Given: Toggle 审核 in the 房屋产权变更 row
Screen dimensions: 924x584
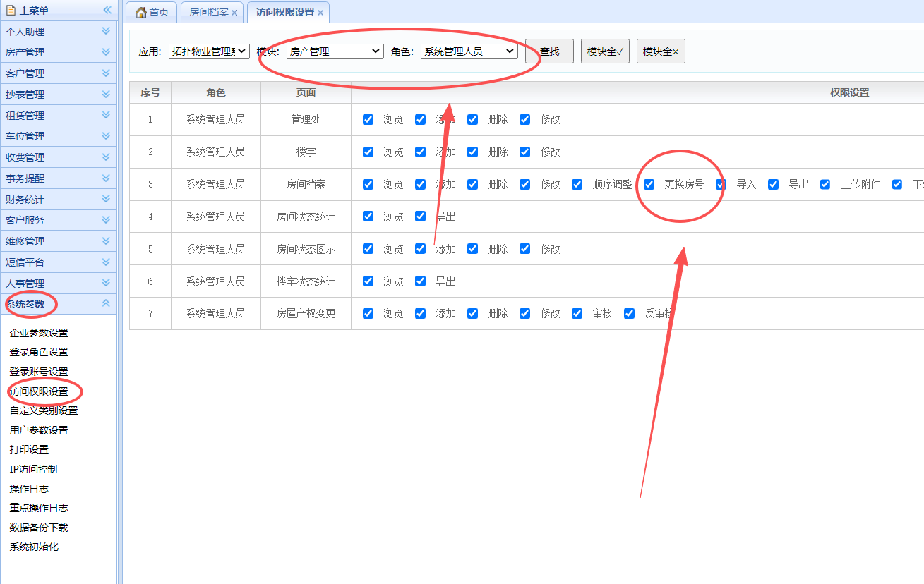Looking at the screenshot, I should pos(577,314).
